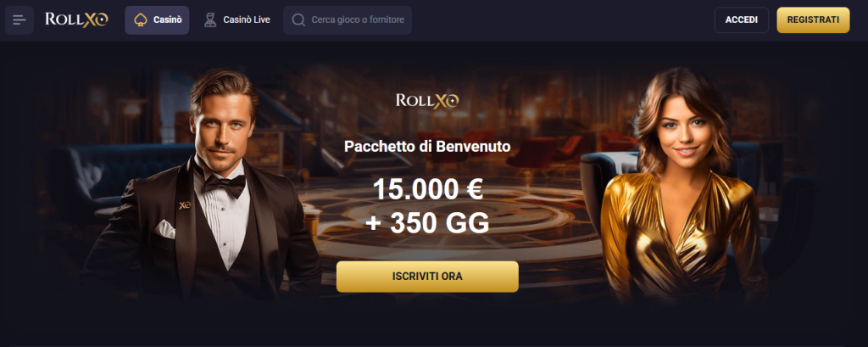Click the Pacchetto di Benvenuto heading
This screenshot has width=868, height=347.
427,146
